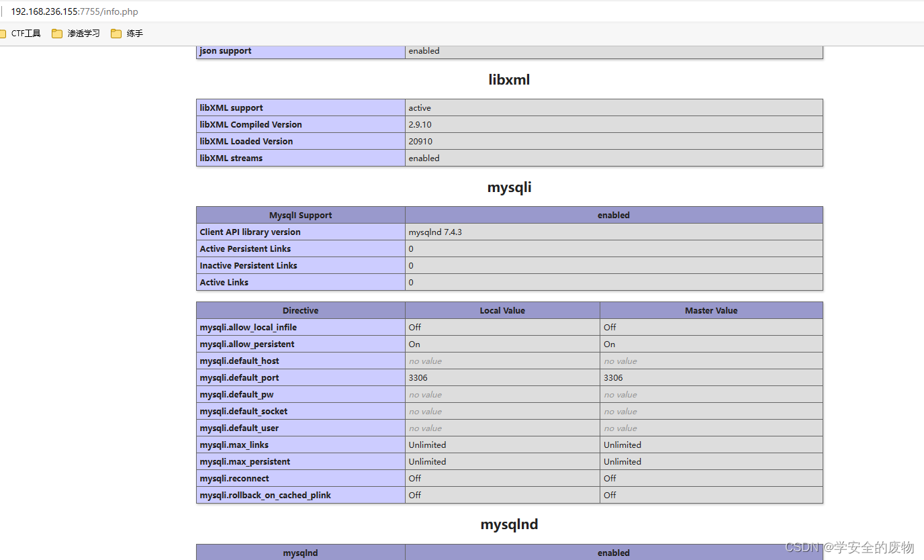Select the mysqlnd section heading
This screenshot has width=924, height=560.
click(x=509, y=524)
